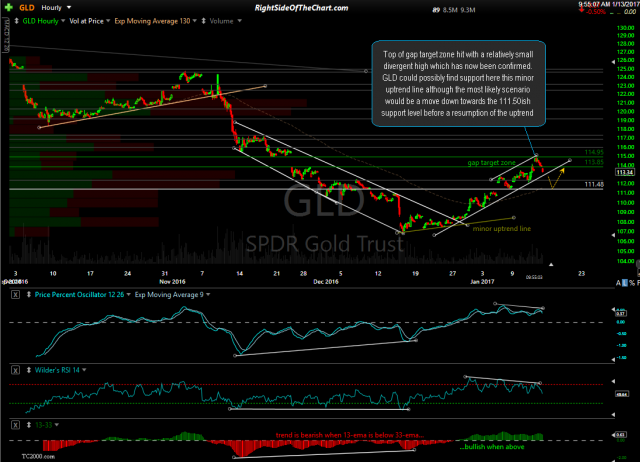Click the 9:55:07 AM 1/13/2017 timestamp
640x462 pixels.
pos(607,4)
